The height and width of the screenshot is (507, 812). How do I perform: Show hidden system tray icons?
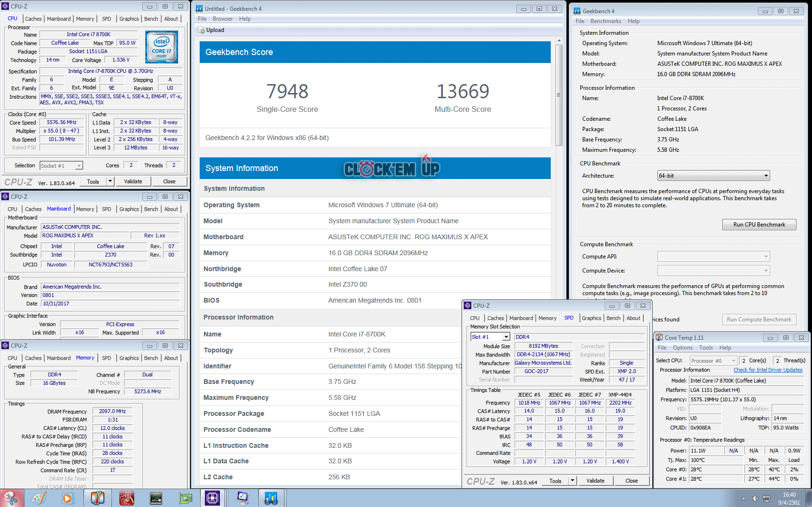click(x=743, y=499)
